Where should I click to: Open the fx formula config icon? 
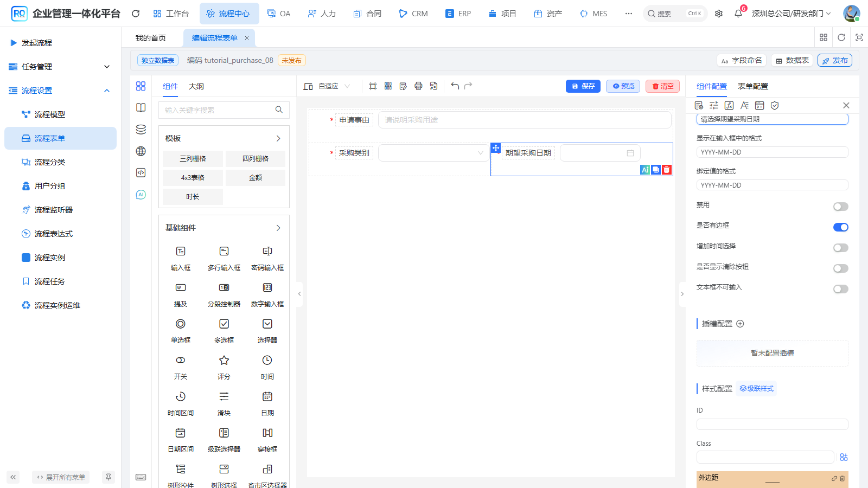(x=729, y=105)
